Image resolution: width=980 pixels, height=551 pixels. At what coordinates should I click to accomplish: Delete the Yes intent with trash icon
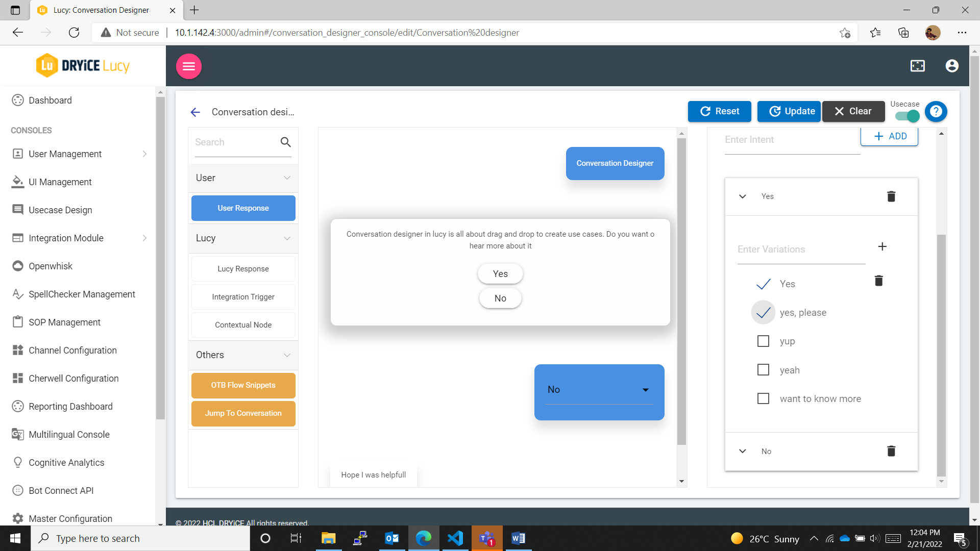click(891, 196)
